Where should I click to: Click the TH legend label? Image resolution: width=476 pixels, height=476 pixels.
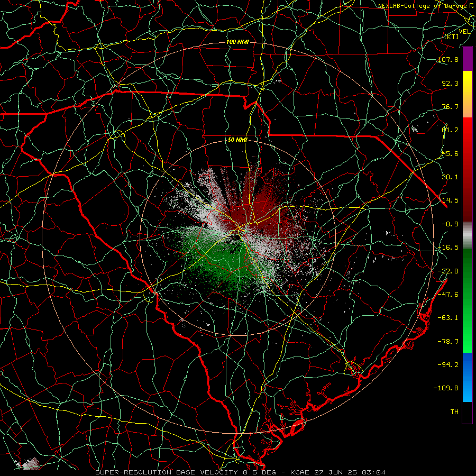pyautogui.click(x=454, y=412)
